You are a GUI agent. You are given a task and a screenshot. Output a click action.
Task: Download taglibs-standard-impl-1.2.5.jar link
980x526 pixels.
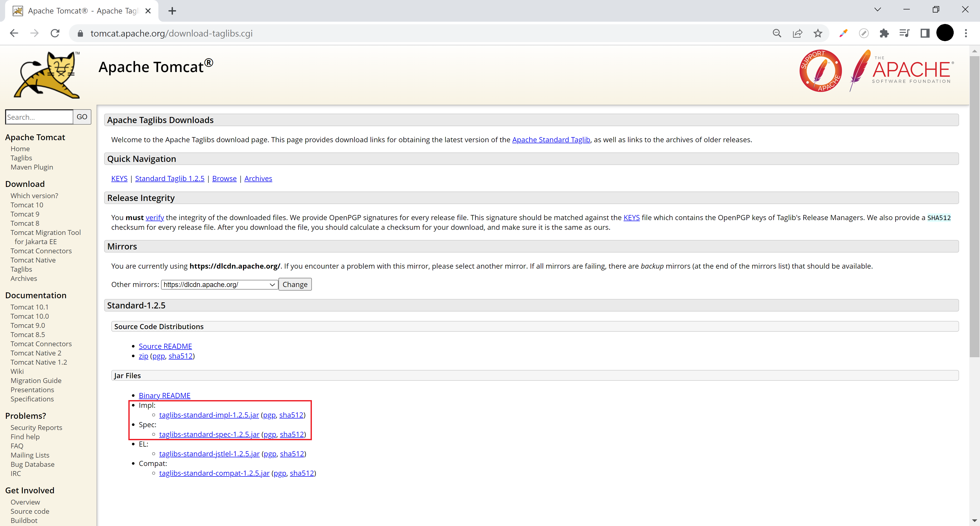209,415
